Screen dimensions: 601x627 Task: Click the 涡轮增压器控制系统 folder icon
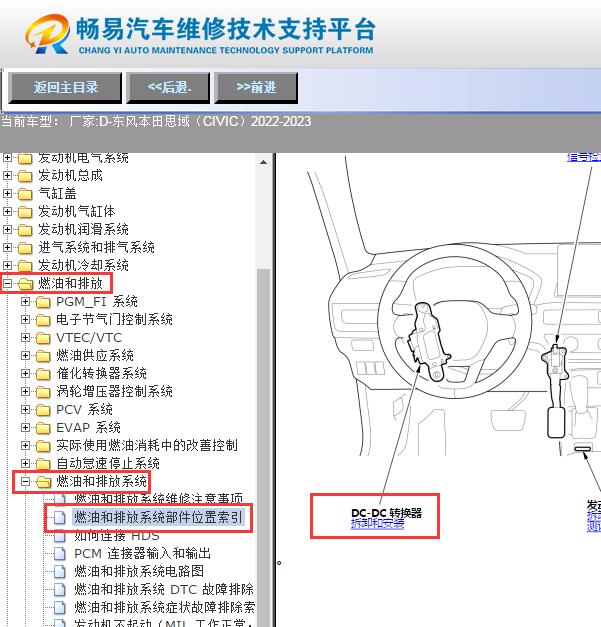(x=43, y=392)
